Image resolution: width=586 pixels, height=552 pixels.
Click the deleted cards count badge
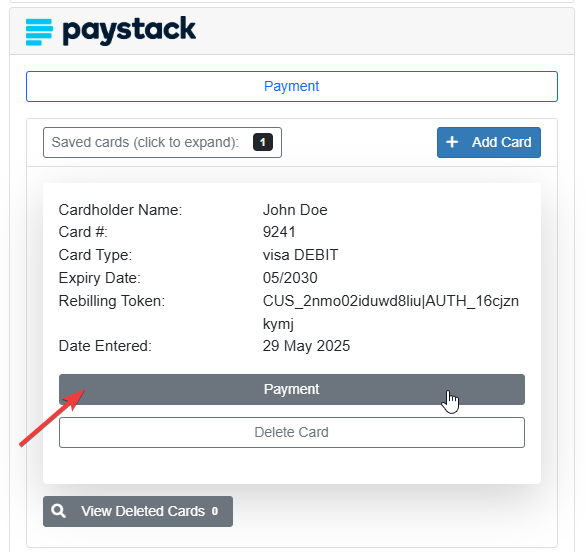pyautogui.click(x=215, y=511)
